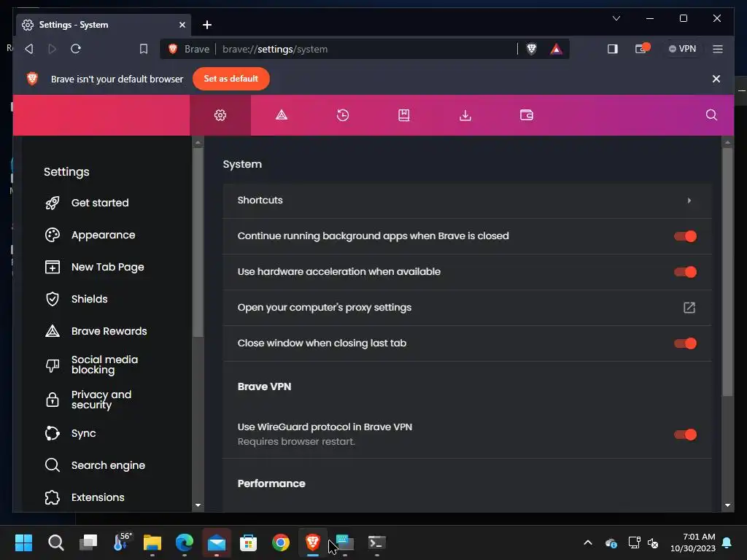This screenshot has width=747, height=560.
Task: Open Downloads icon in pink toolbar
Action: tap(465, 115)
